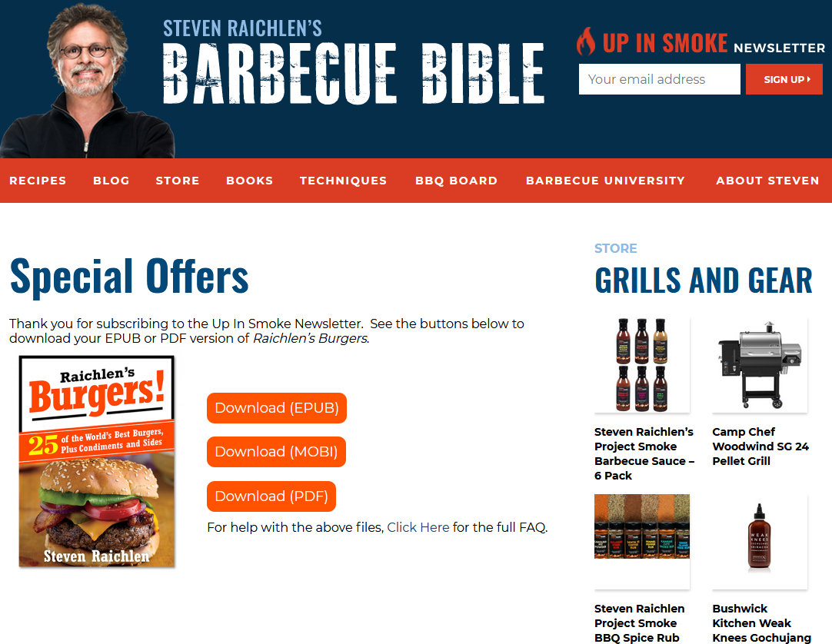Open the Recipes menu item
Viewport: 832px width, 644px height.
[x=38, y=181]
